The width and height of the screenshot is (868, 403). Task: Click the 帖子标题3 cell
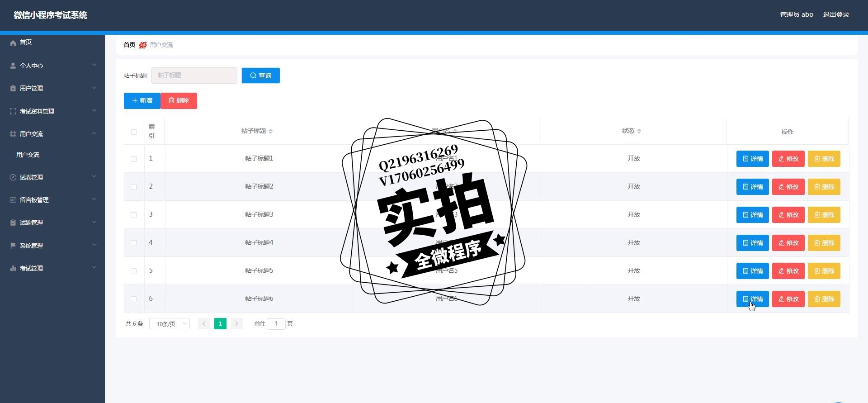point(259,215)
